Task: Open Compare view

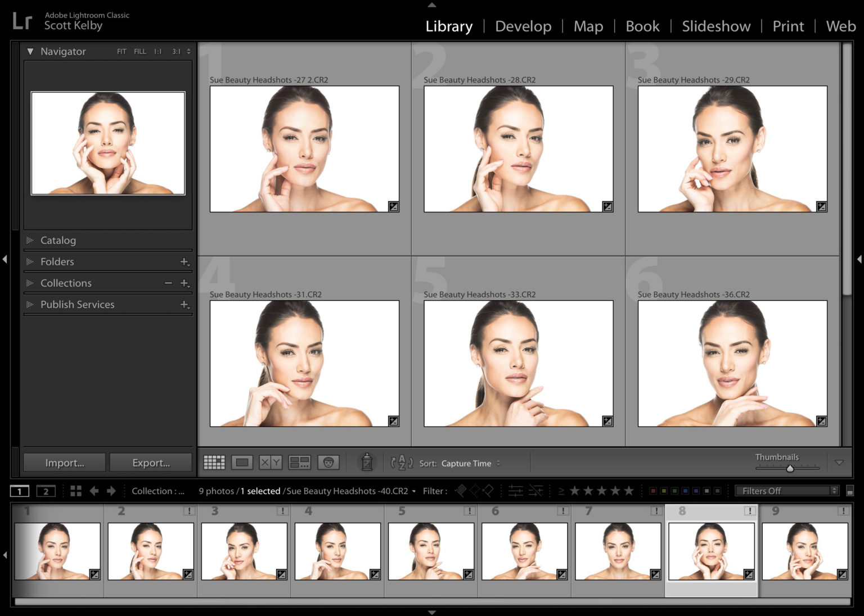Action: coord(269,463)
